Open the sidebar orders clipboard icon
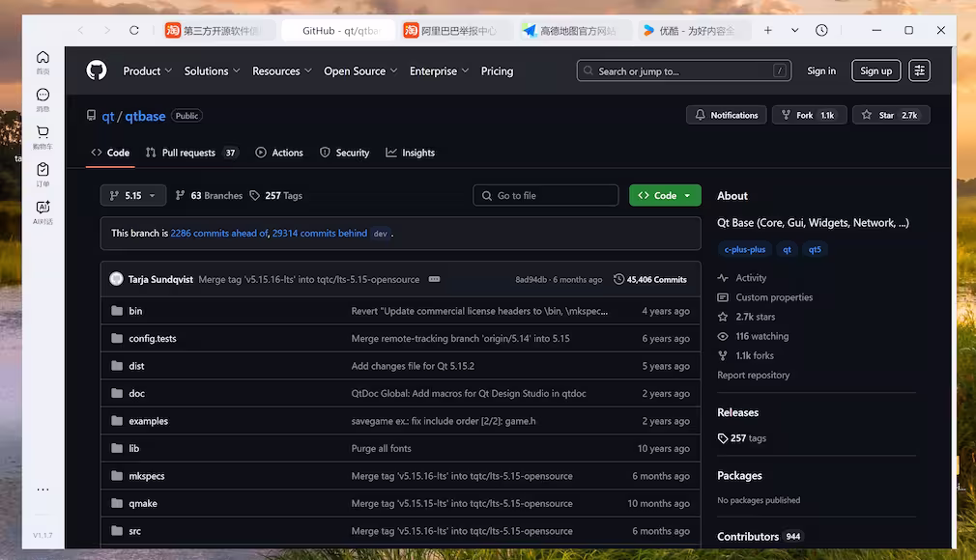The image size is (976, 560). coord(43,169)
